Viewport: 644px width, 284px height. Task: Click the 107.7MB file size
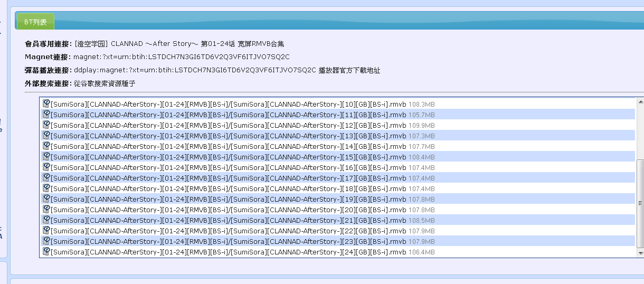[422, 146]
